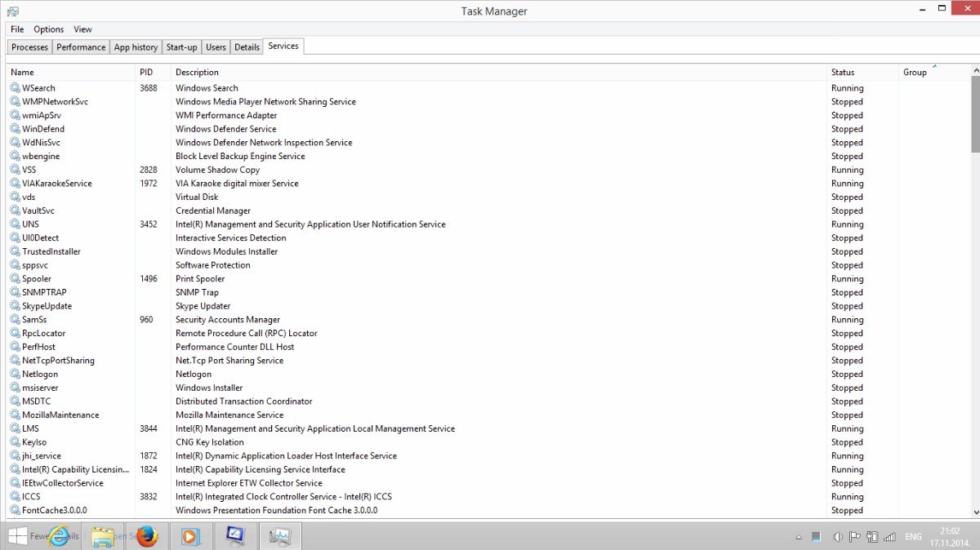Screen dimensions: 980x550
Task: Launch Internet Explorer from the taskbar
Action: pos(60,536)
